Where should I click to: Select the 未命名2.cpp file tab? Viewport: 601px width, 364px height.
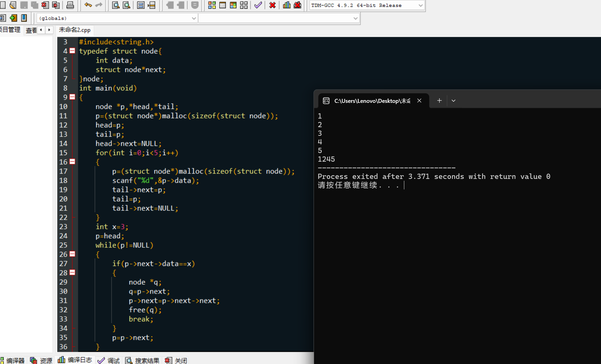(x=75, y=30)
